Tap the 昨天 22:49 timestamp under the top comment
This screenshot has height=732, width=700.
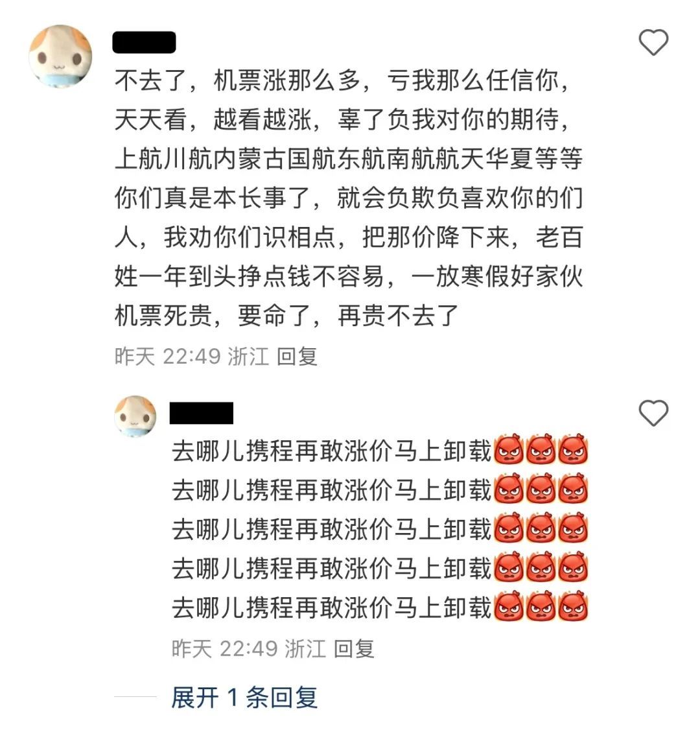[167, 357]
